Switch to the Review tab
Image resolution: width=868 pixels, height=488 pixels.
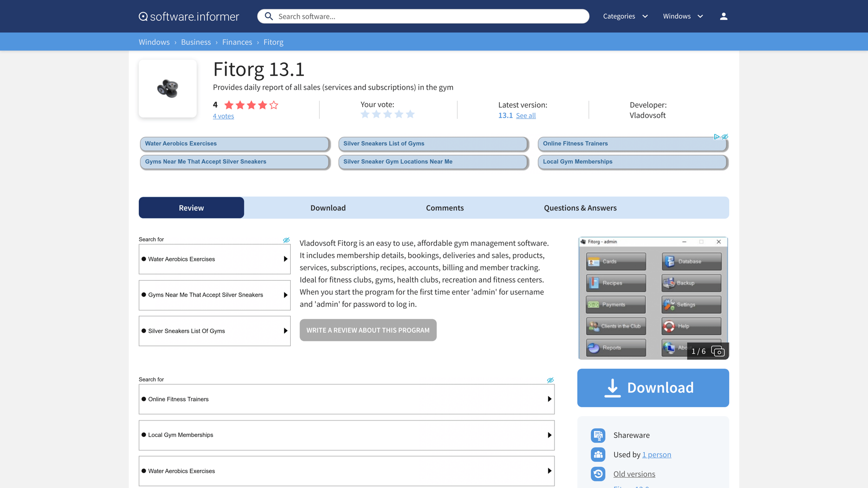[191, 208]
